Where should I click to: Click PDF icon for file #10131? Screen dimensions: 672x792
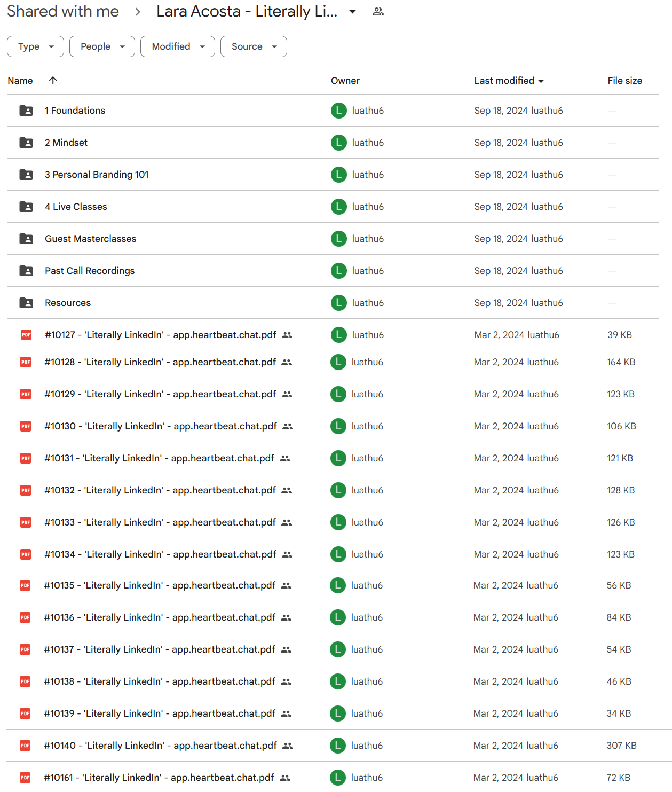pyautogui.click(x=26, y=458)
